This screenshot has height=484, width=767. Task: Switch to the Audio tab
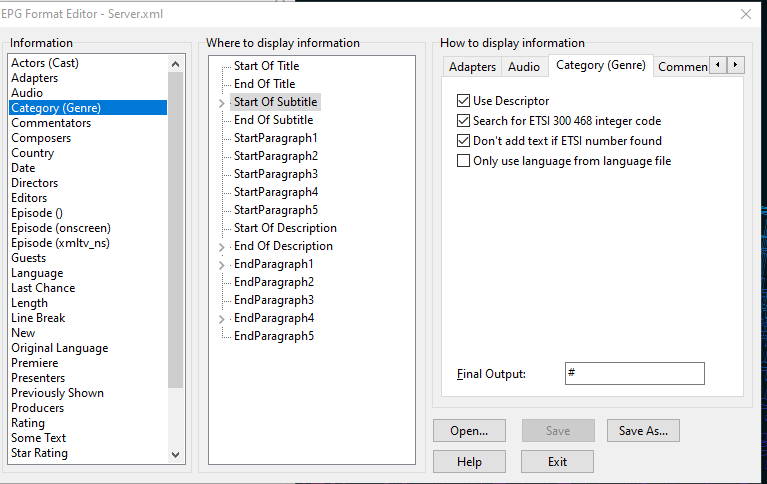523,67
